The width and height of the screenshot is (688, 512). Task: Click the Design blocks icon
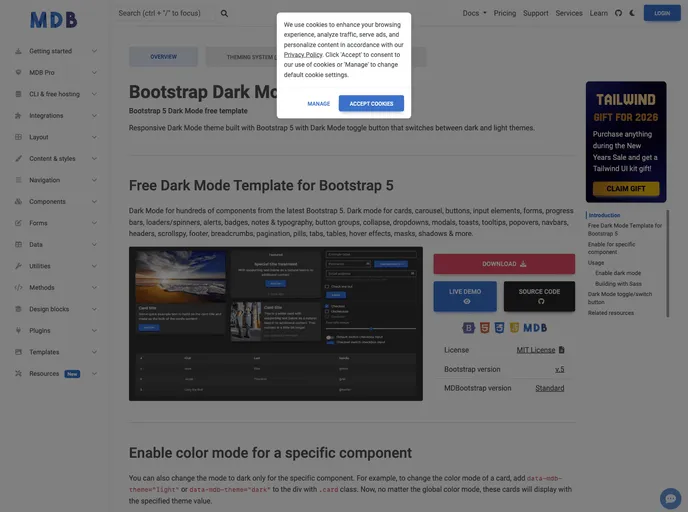[18, 309]
